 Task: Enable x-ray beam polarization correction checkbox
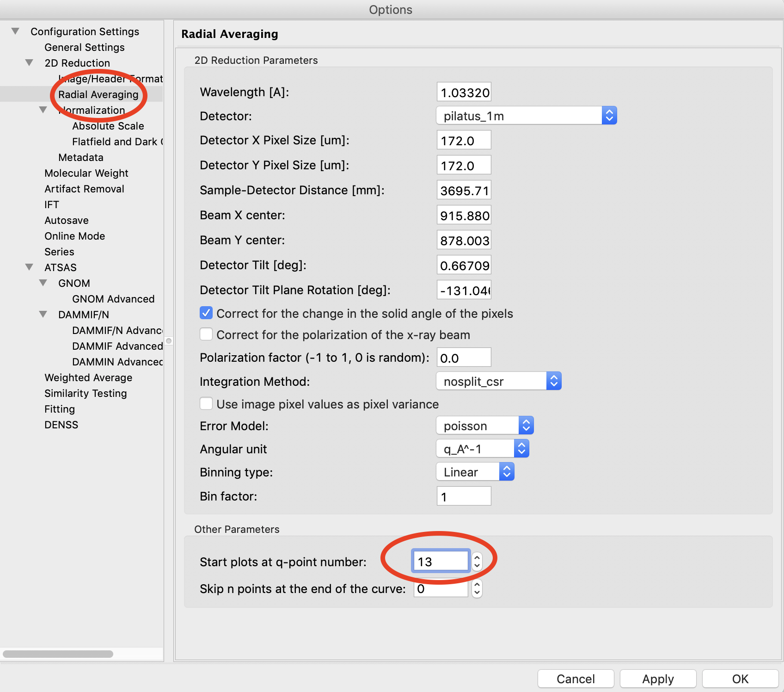pos(206,334)
